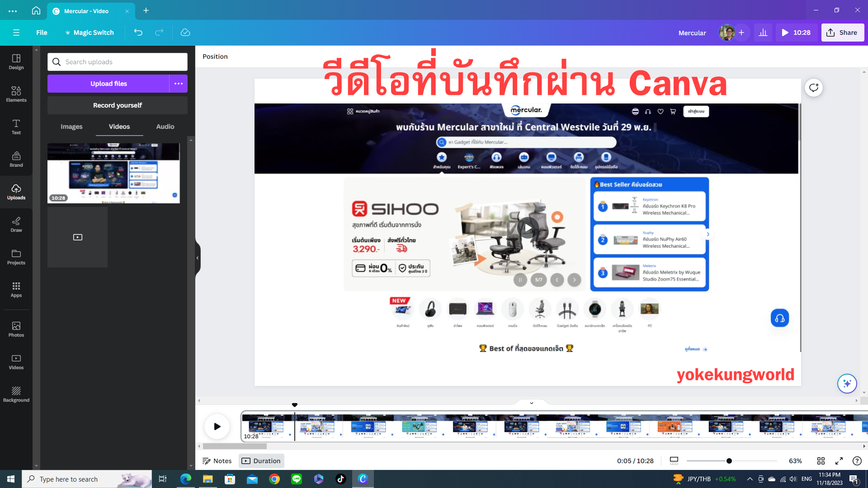This screenshot has height=488, width=868.
Task: Open the Uploads panel
Action: [16, 192]
